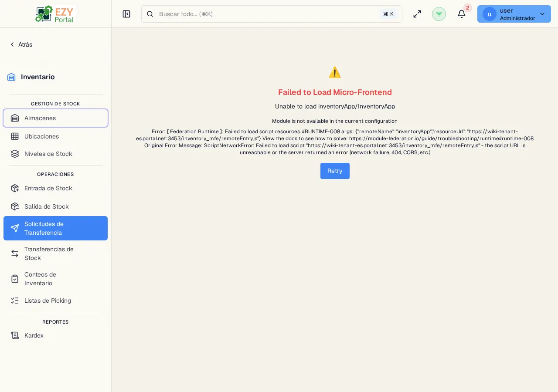Open Ubicaciones menu item

coord(55,136)
